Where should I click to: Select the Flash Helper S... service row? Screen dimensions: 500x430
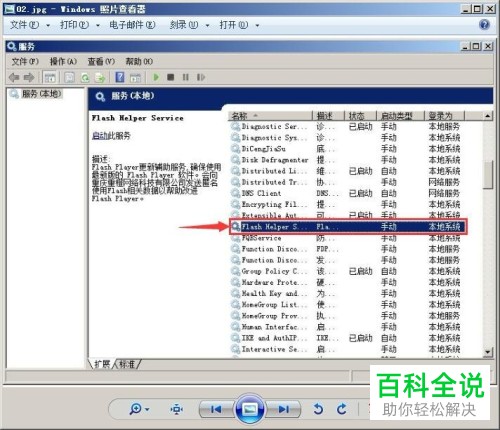[x=348, y=227]
